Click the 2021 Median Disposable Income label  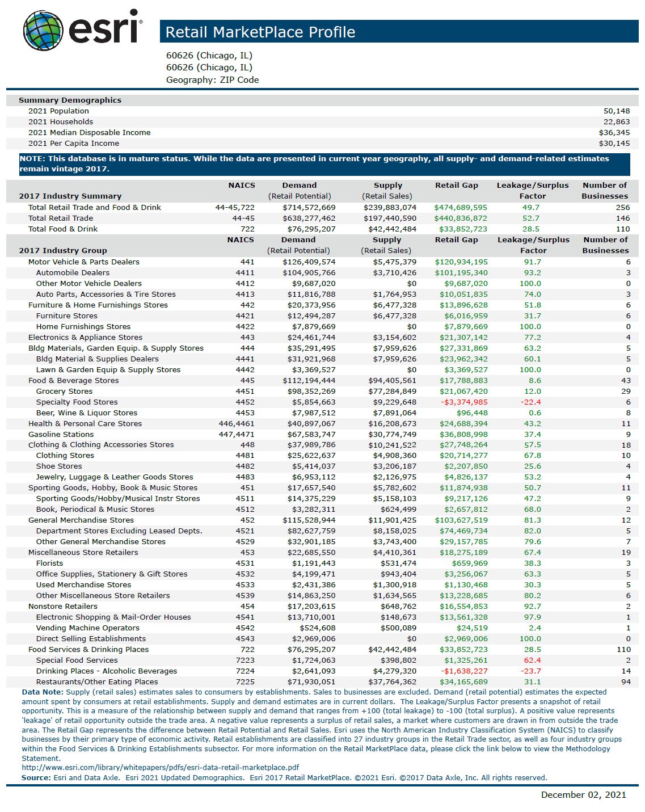(x=89, y=133)
